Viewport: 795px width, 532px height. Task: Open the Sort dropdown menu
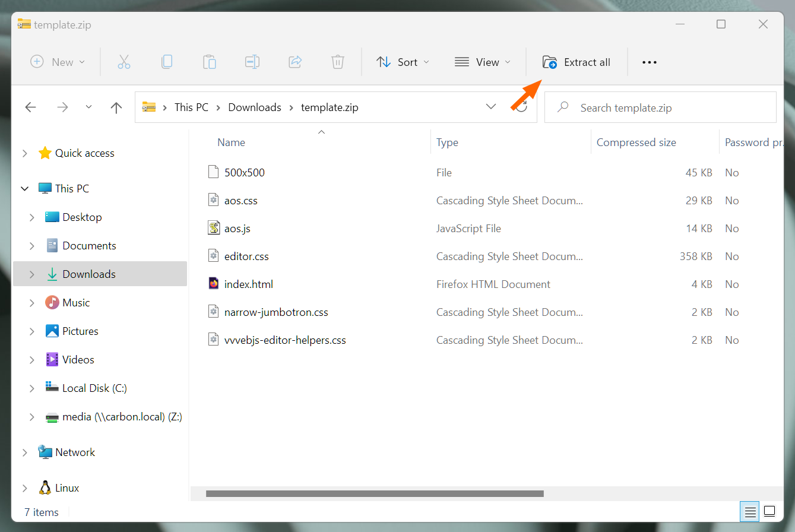click(x=403, y=62)
